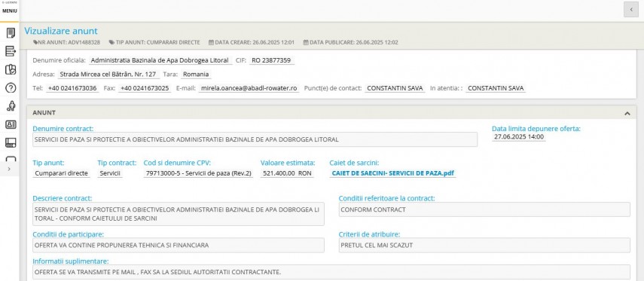This screenshot has width=644, height=281.
Task: Open the help question mark icon
Action: [x=11, y=87]
